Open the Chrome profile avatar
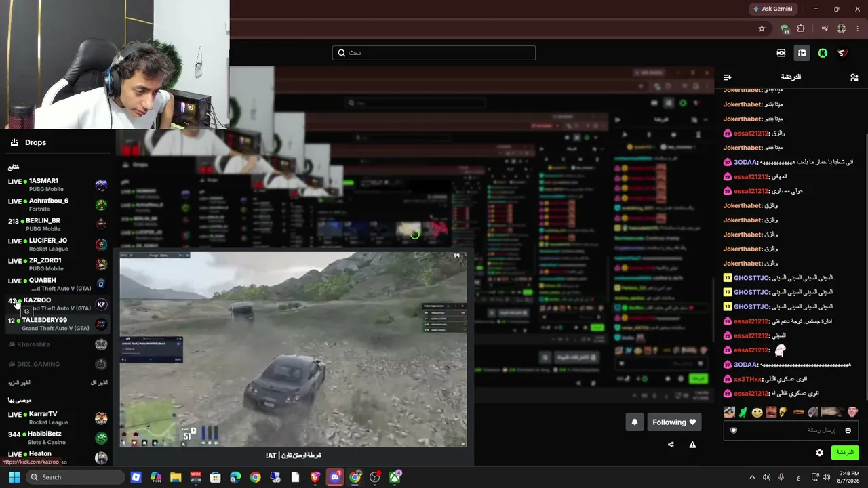The width and height of the screenshot is (868, 488). tap(842, 28)
